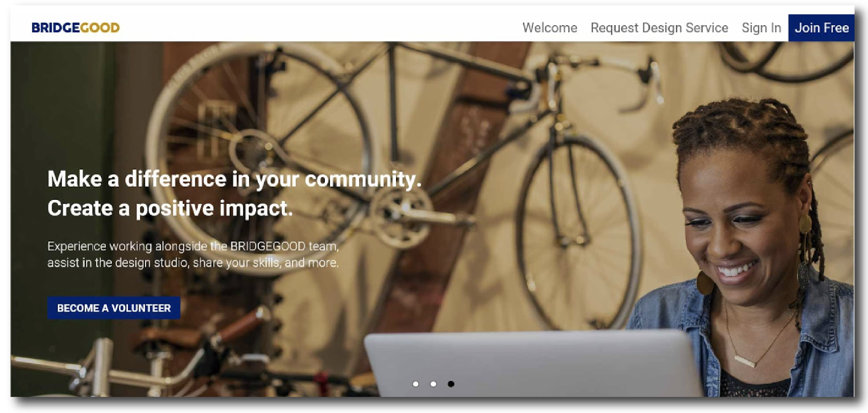Click the blue BRIDGE part of the logo
The height and width of the screenshot is (413, 868).
tap(56, 28)
